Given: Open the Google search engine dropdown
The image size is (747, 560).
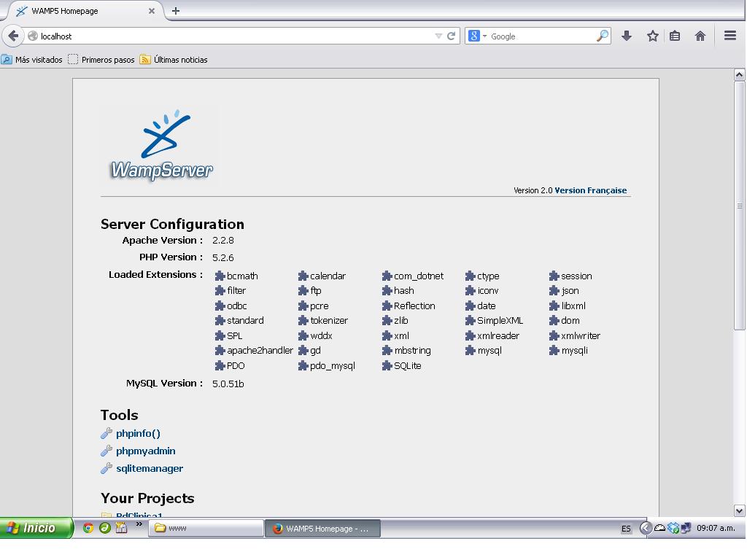Looking at the screenshot, I should pyautogui.click(x=477, y=36).
